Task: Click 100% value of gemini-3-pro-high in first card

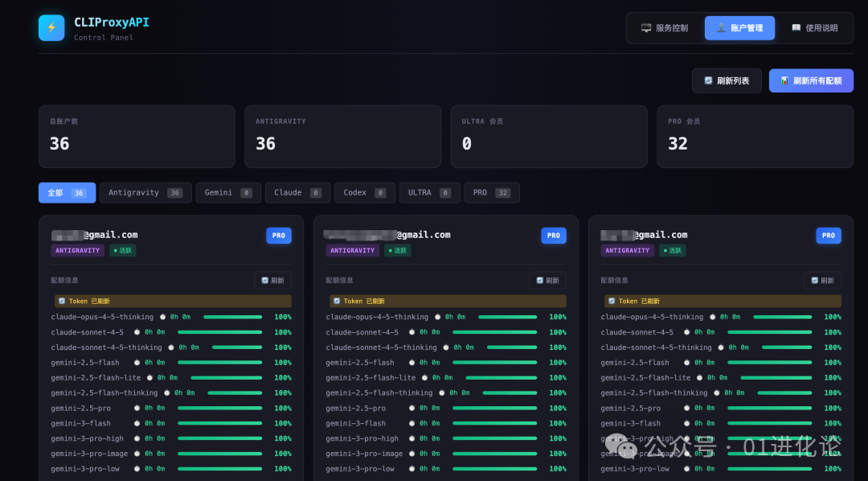Action: 283,438
